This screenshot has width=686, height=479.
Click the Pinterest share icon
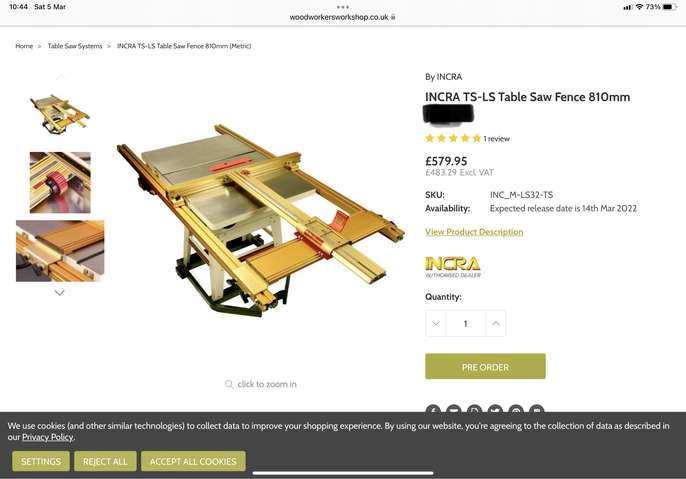(x=516, y=409)
